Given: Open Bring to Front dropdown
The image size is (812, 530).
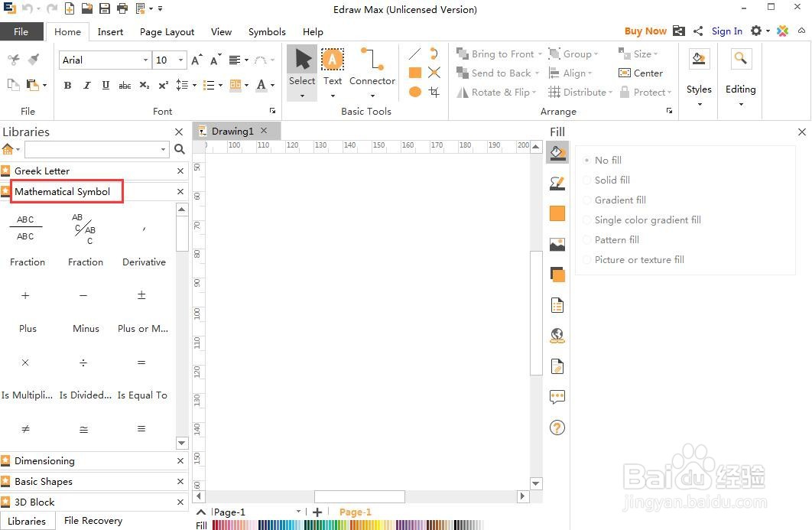Looking at the screenshot, I should tap(540, 54).
